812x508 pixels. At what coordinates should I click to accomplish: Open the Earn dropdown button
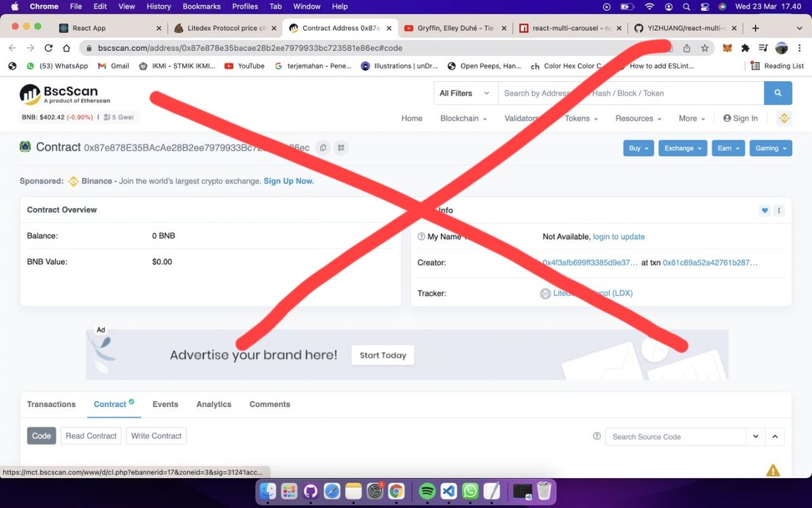point(729,148)
